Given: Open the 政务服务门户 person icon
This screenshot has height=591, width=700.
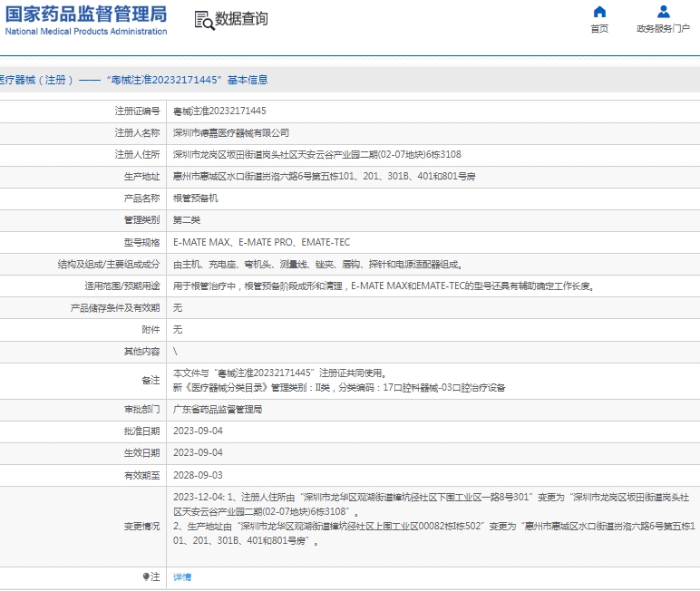Looking at the screenshot, I should pyautogui.click(x=664, y=12).
